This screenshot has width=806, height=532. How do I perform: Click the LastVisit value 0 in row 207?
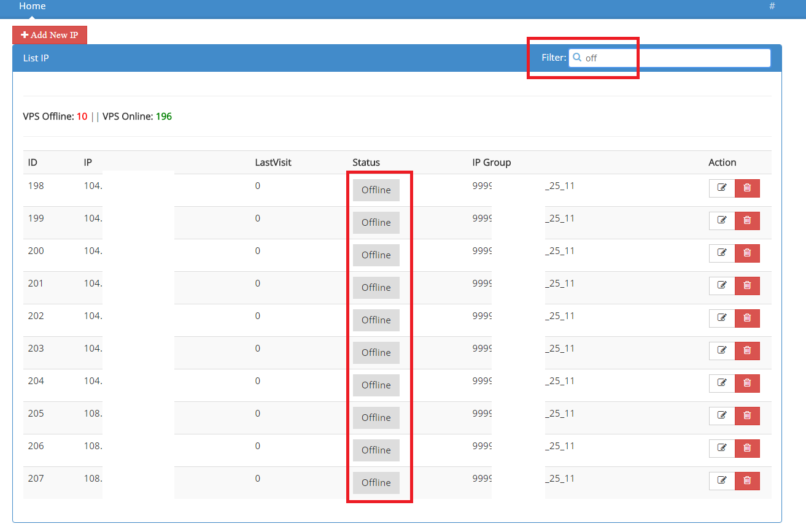click(258, 478)
